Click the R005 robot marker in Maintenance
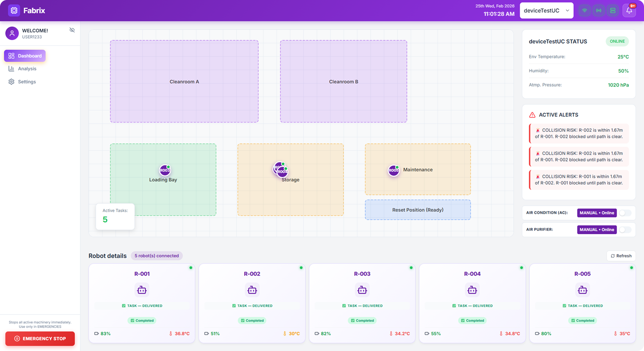This screenshot has height=351, width=644. (394, 170)
